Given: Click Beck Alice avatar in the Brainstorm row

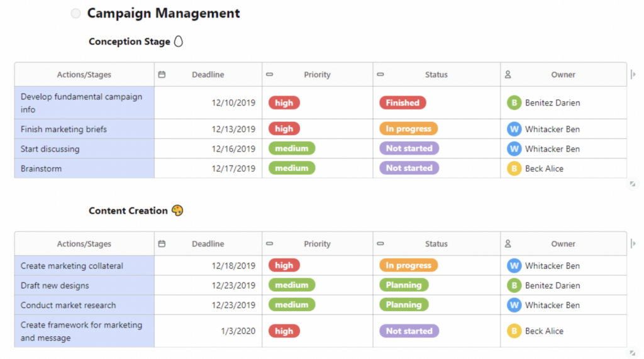Looking at the screenshot, I should click(514, 168).
